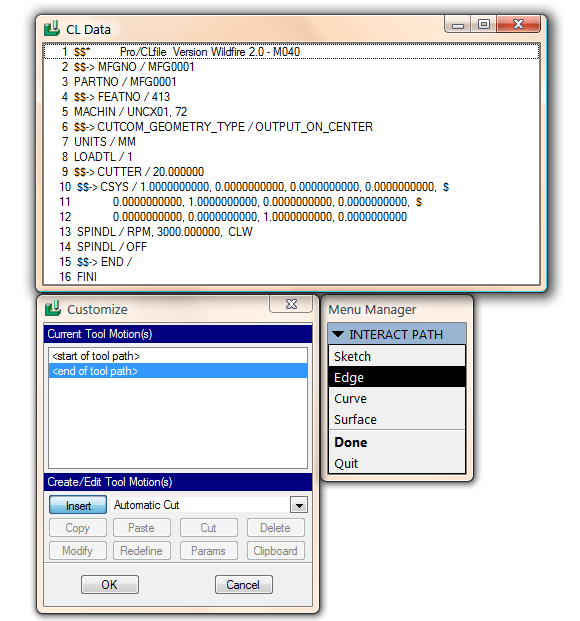This screenshot has height=621, width=580.
Task: Close the CL Data window
Action: coord(518,24)
